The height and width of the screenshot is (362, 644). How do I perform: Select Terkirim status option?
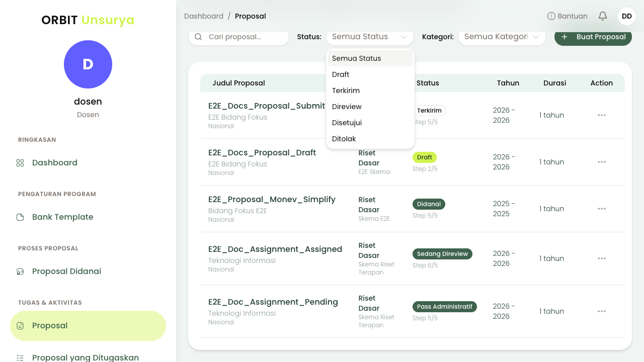[x=370, y=90]
